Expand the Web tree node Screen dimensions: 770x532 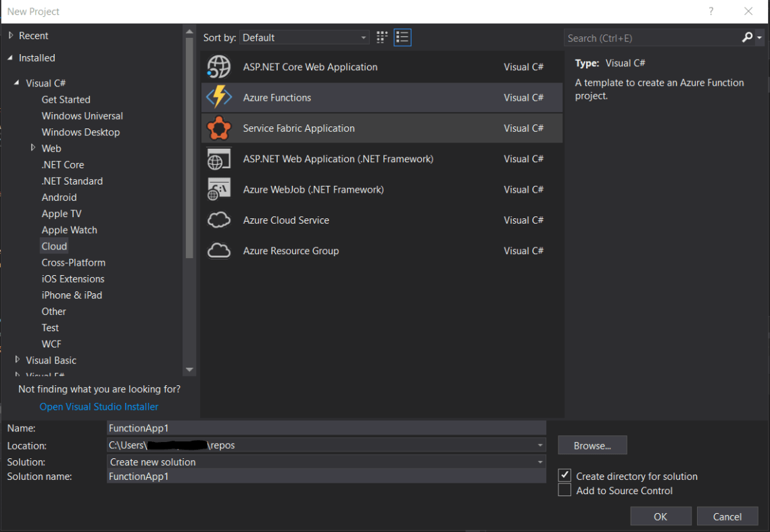32,148
